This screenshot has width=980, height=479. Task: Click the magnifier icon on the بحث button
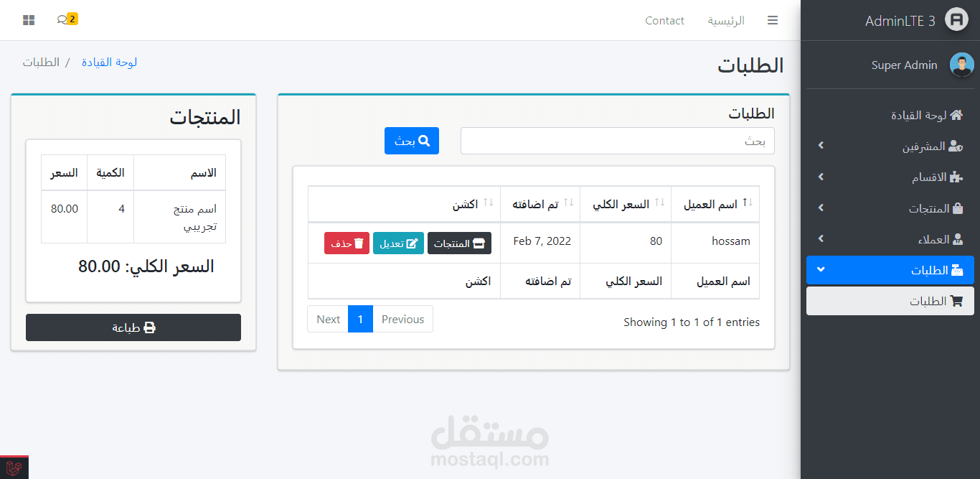tap(423, 141)
